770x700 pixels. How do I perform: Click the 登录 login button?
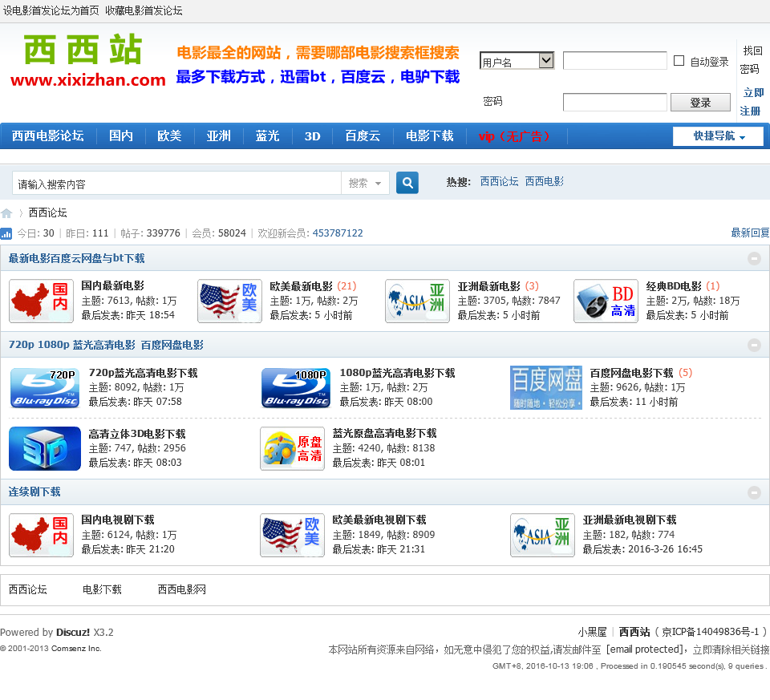[x=700, y=103]
